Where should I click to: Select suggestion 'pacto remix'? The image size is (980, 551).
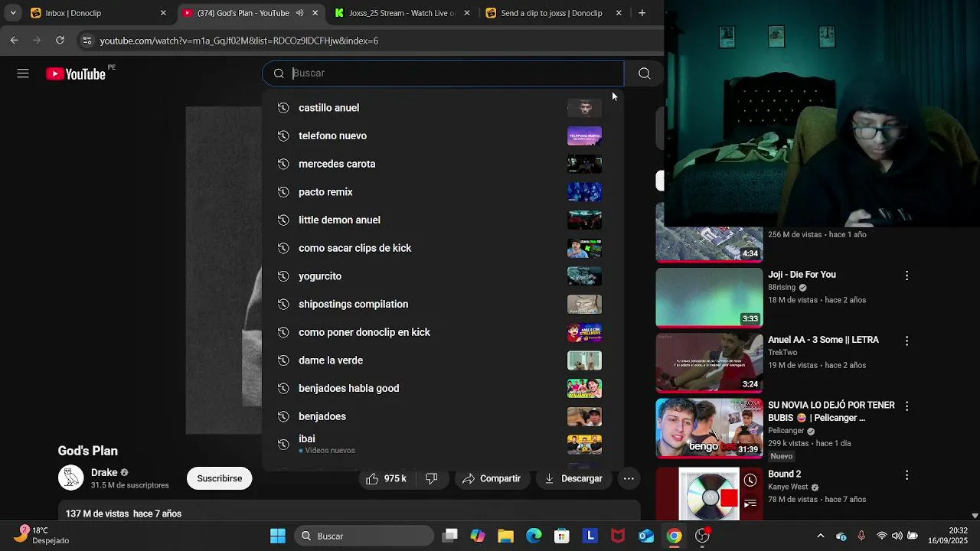tap(443, 192)
